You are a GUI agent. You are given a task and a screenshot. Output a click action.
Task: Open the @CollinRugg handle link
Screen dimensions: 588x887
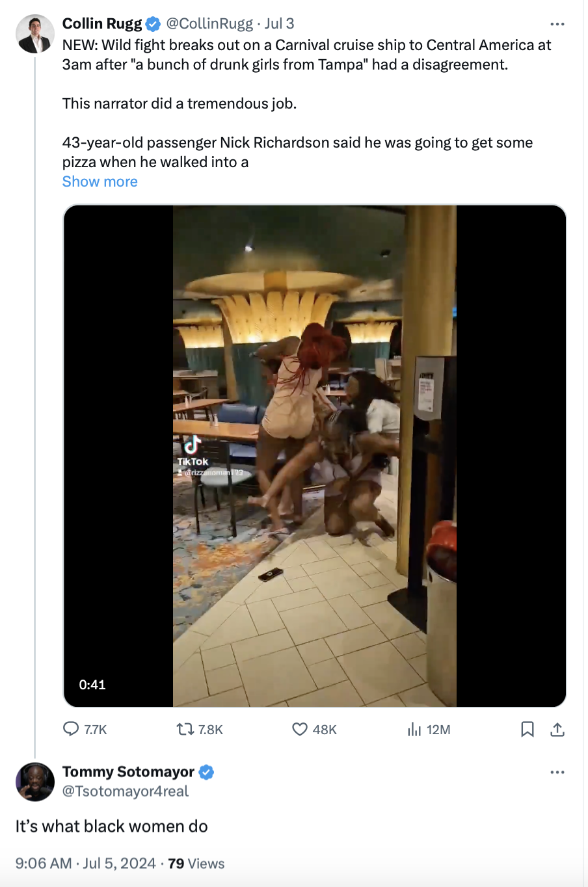coord(209,24)
